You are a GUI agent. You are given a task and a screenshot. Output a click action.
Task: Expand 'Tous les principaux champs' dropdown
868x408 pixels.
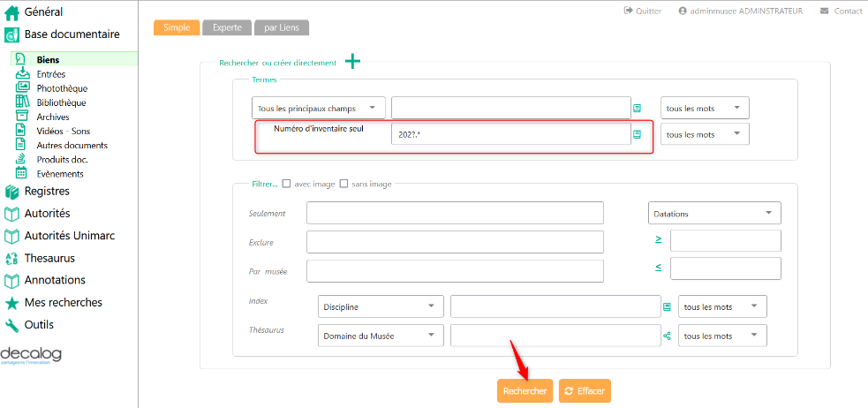(x=318, y=109)
